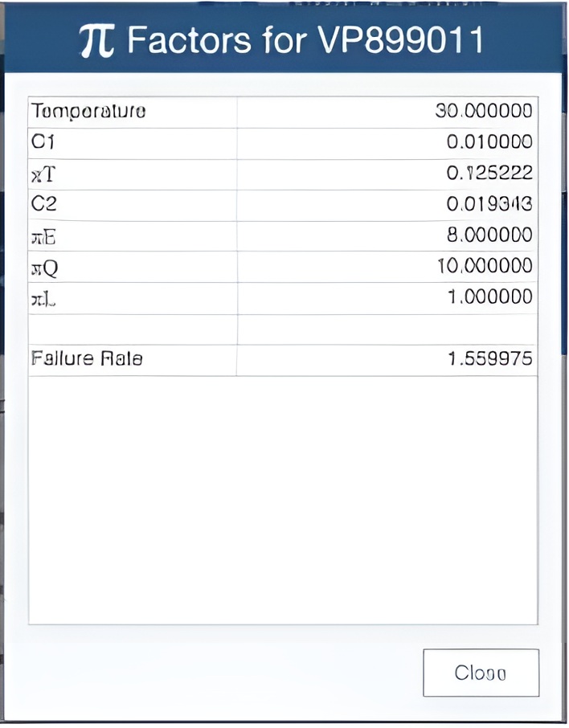Select the πL row label
569x728 pixels.
(x=43, y=300)
